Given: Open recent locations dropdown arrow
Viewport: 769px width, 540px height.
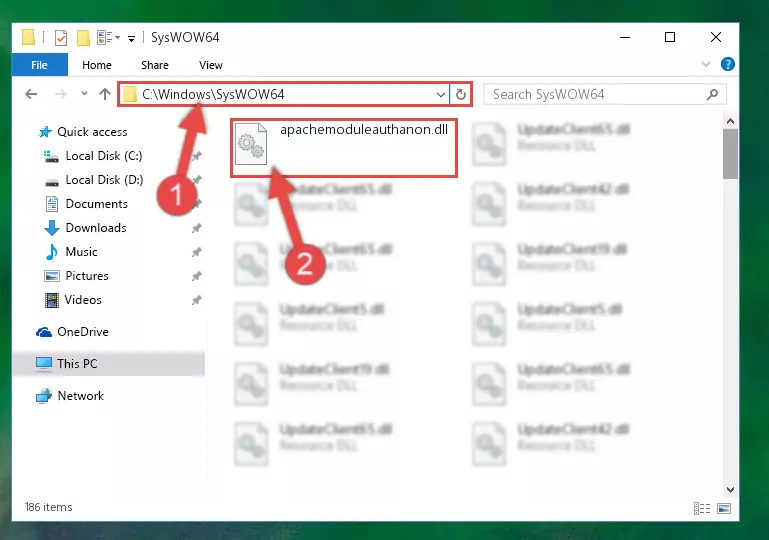Looking at the screenshot, I should 84,93.
